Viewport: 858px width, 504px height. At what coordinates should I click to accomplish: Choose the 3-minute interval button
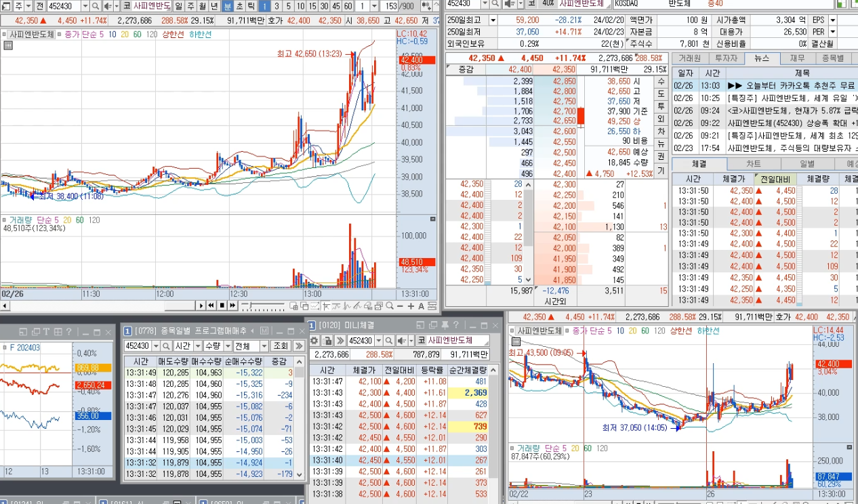click(276, 5)
